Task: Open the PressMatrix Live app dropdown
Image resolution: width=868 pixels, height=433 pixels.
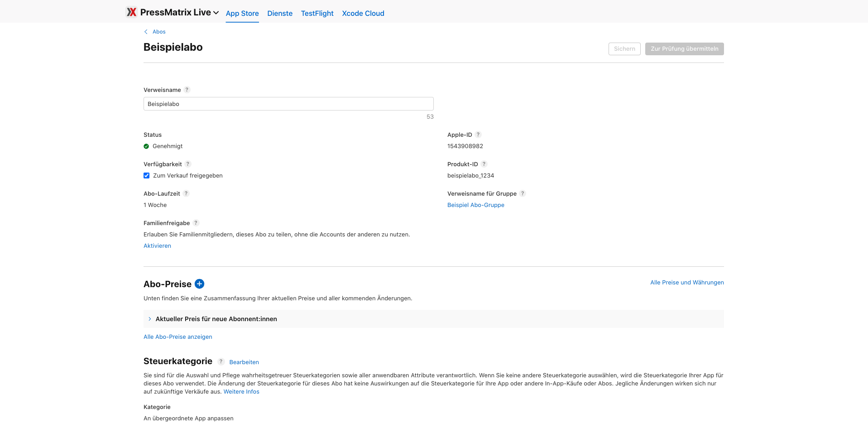Action: click(x=179, y=13)
